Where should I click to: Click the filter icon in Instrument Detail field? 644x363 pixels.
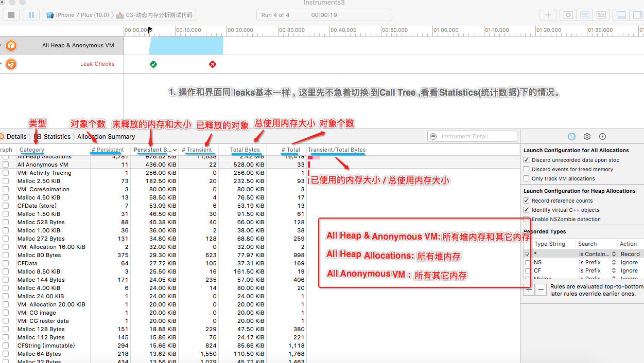[433, 136]
